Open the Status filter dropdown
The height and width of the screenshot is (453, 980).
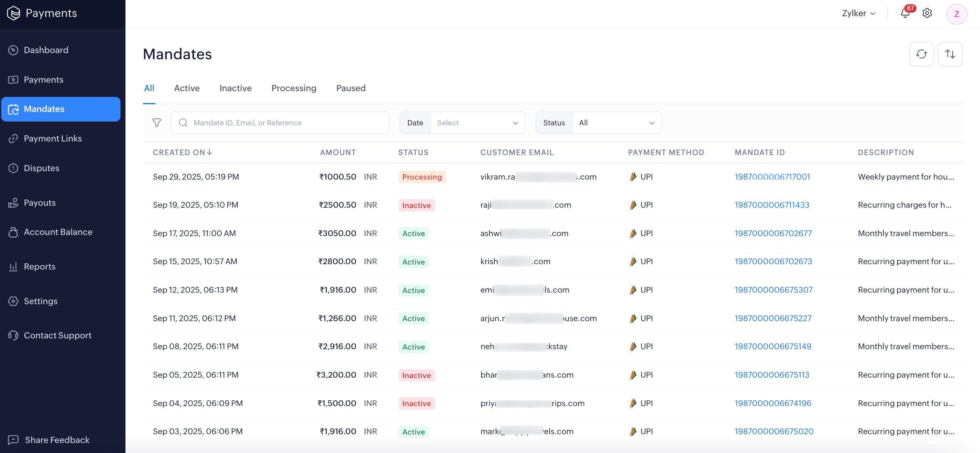pos(616,122)
